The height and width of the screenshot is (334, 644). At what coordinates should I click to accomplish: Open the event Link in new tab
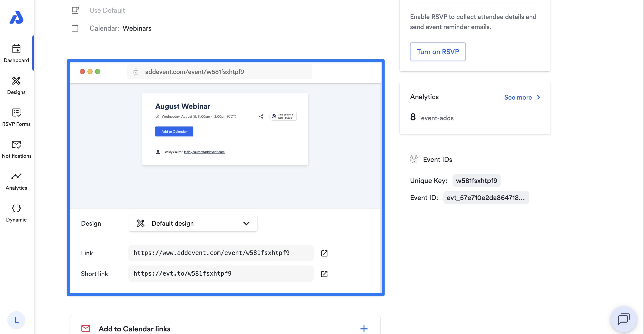[x=324, y=253]
